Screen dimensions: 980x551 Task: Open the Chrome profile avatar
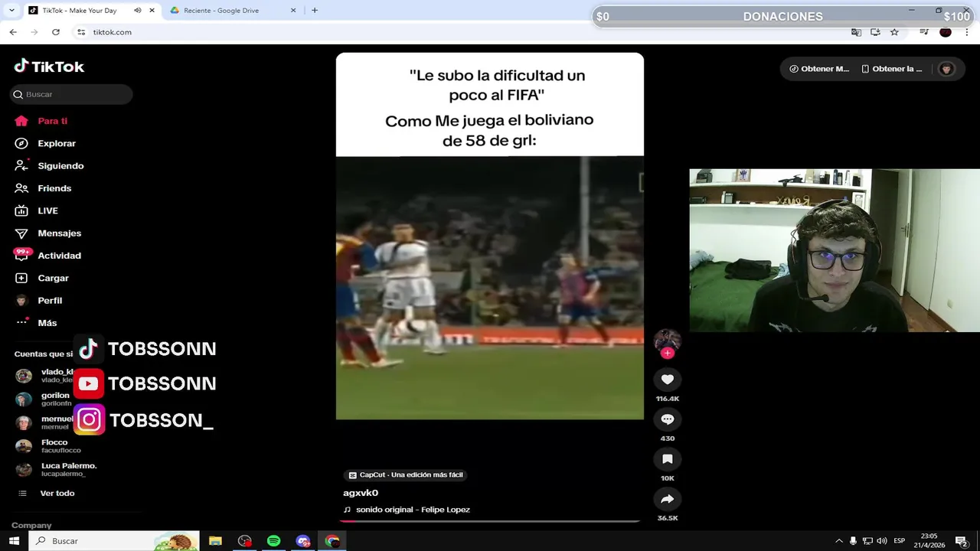(x=946, y=32)
